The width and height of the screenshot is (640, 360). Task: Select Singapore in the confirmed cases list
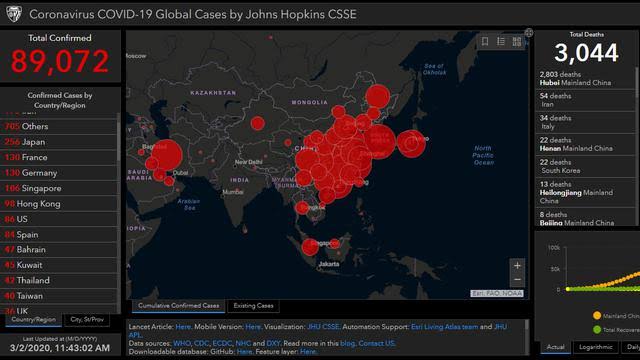tap(59, 188)
